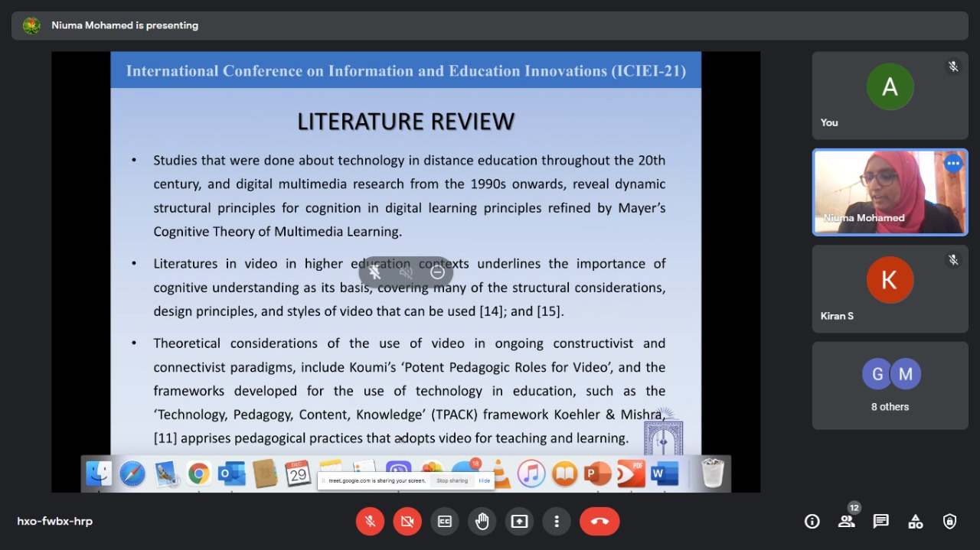Open activities shapes icon

916,522
